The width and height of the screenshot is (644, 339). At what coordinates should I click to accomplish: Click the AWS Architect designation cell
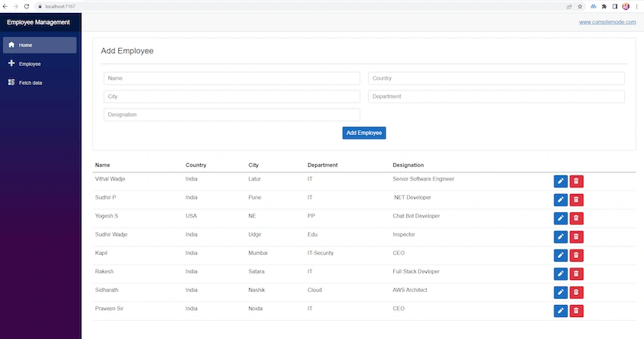(410, 290)
